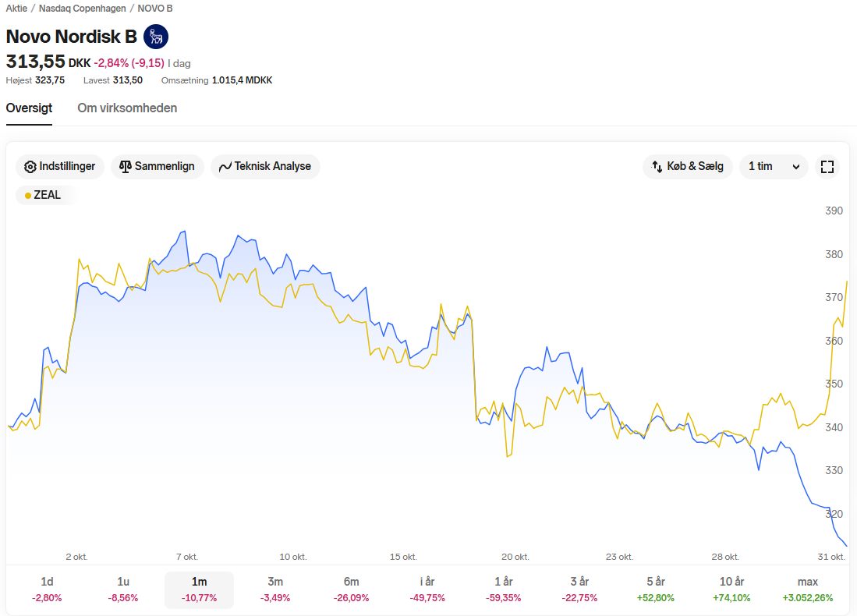857x616 pixels.
Task: Click the 31 okt. date axis label
Action: 831,557
